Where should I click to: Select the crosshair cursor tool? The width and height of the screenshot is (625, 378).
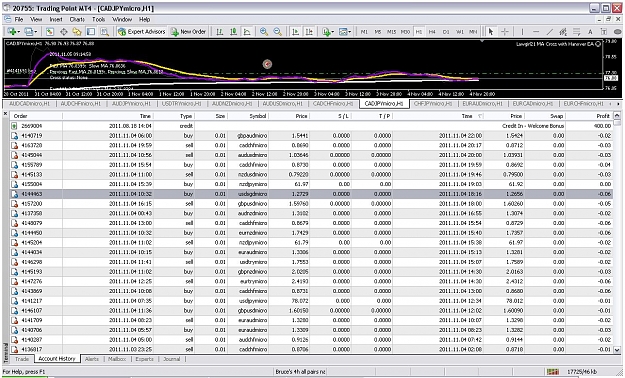(x=505, y=32)
